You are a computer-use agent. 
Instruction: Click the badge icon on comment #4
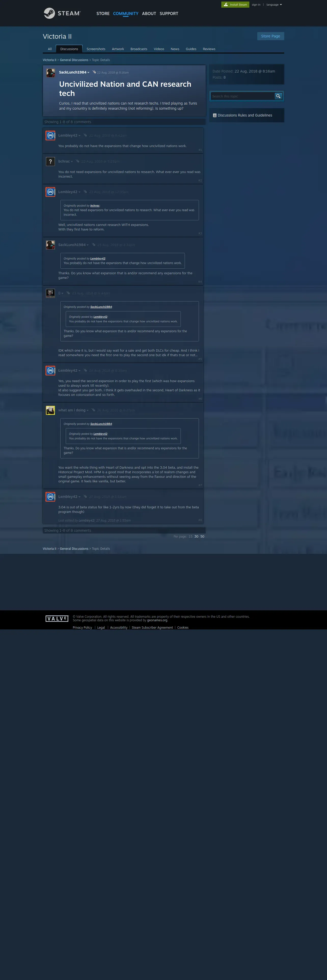pyautogui.click(x=93, y=244)
